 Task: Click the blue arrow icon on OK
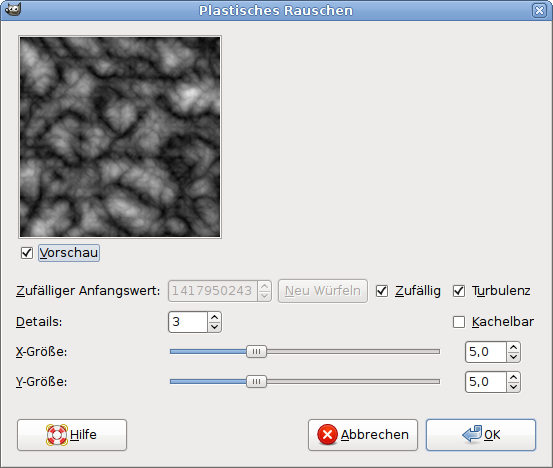pyautogui.click(x=472, y=434)
